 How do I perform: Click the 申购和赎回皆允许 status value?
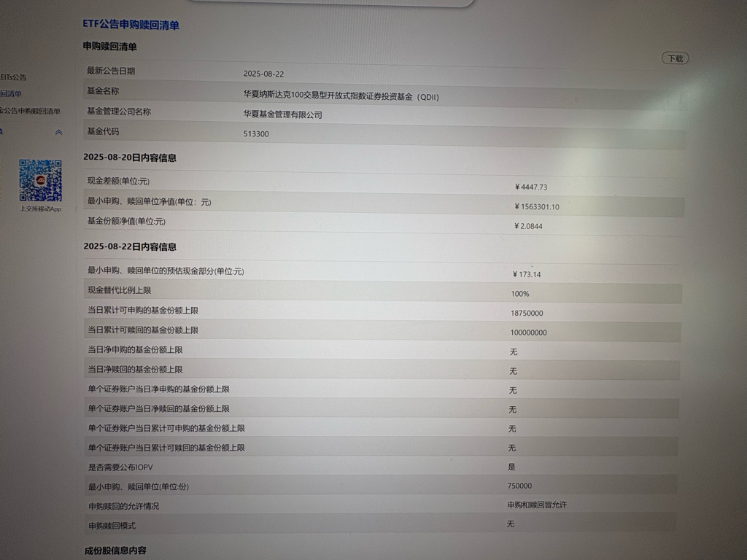click(537, 505)
